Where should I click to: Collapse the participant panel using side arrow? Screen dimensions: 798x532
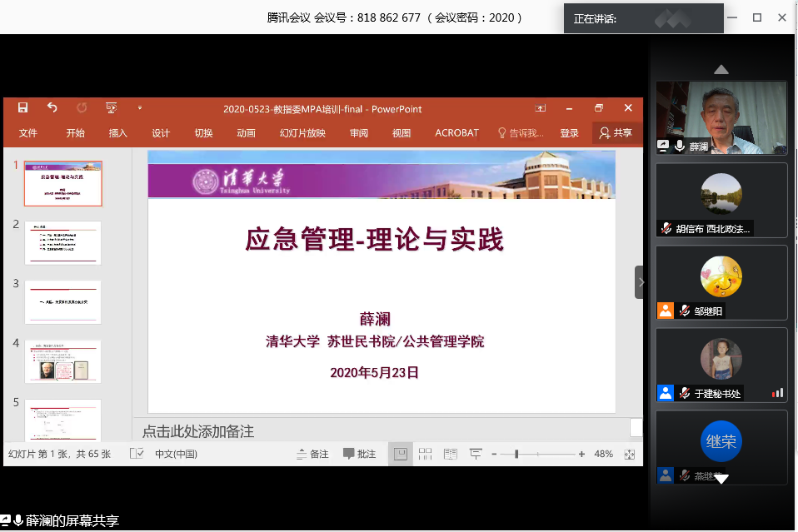(x=640, y=282)
